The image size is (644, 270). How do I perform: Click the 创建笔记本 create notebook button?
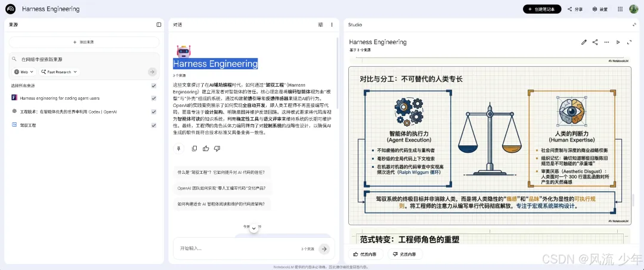[541, 9]
